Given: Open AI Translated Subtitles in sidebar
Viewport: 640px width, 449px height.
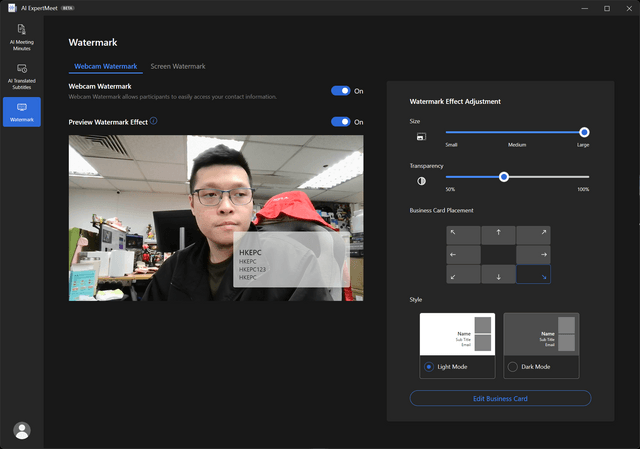Looking at the screenshot, I should click(x=22, y=76).
